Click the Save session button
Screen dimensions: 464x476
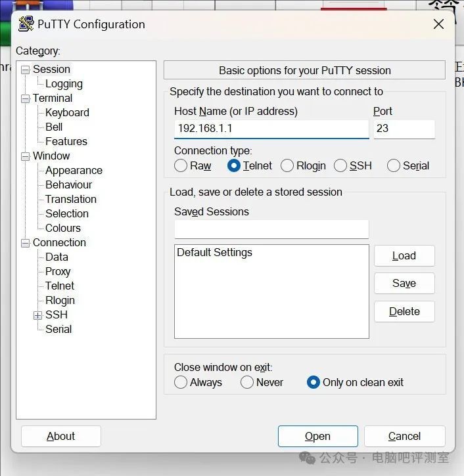point(404,283)
